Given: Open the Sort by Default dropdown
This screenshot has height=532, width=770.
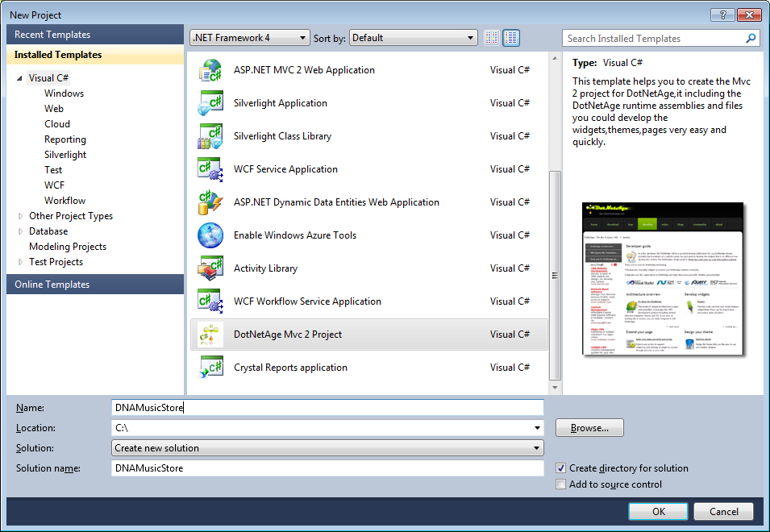Looking at the screenshot, I should tap(414, 38).
